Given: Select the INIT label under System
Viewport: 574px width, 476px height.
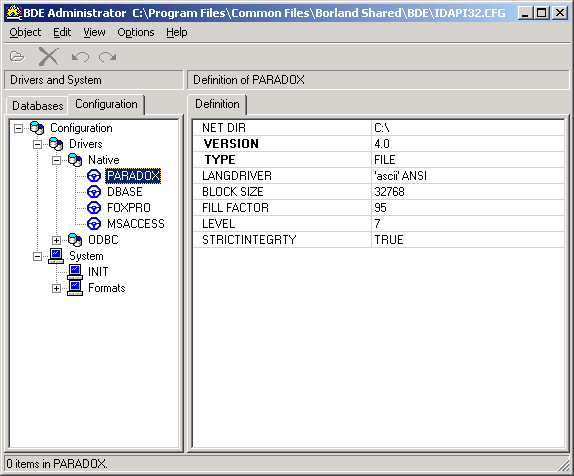Looking at the screenshot, I should 98,272.
